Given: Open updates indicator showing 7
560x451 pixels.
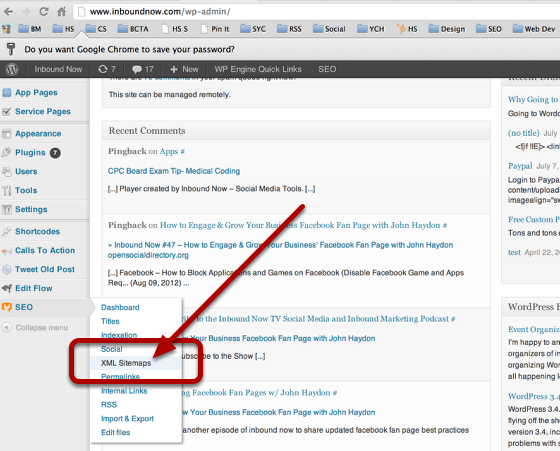Looking at the screenshot, I should (x=107, y=69).
